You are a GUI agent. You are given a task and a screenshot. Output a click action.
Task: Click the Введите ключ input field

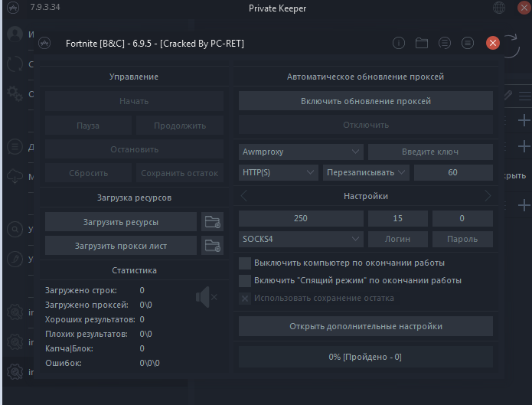(430, 152)
